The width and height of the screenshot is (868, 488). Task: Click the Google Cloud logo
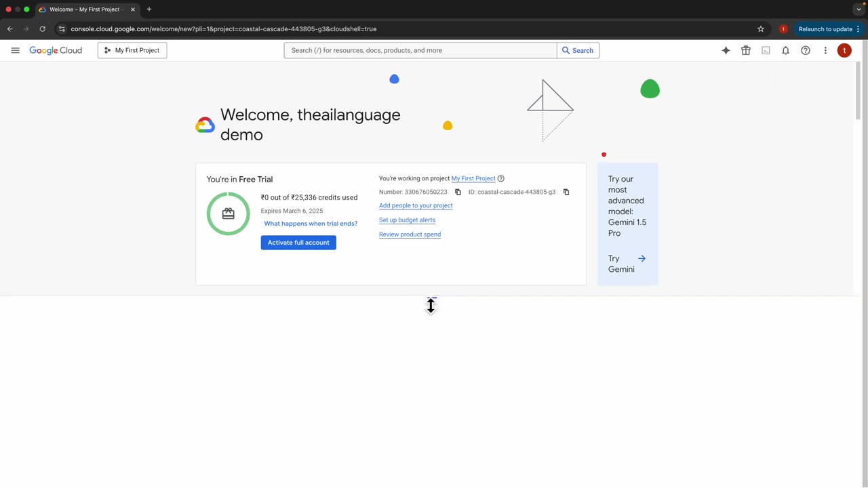point(56,50)
